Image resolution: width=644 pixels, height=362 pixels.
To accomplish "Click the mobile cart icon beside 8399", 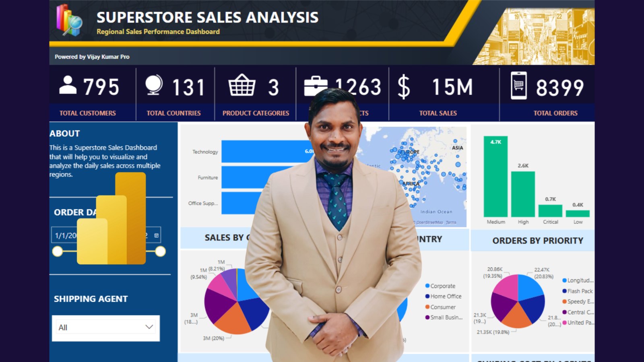I will [x=519, y=85].
